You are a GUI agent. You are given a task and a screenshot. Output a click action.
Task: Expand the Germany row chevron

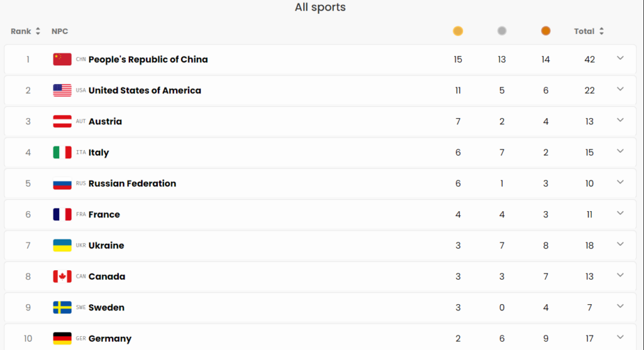tap(620, 337)
